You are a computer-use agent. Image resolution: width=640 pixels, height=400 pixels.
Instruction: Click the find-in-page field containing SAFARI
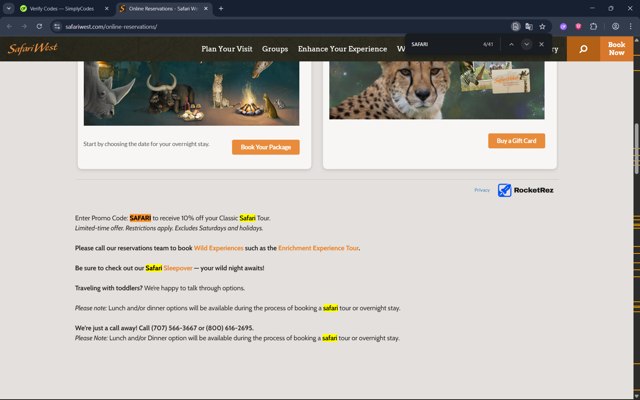(443, 44)
